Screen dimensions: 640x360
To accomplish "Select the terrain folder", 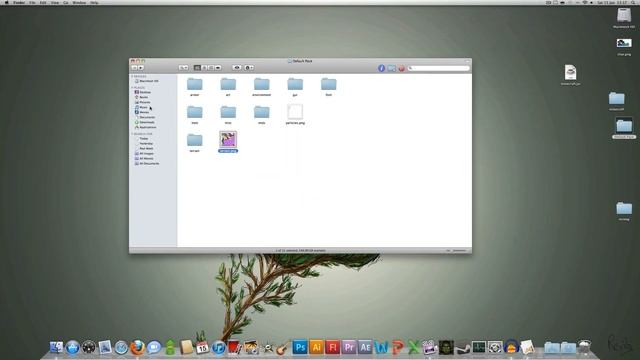I will point(195,140).
